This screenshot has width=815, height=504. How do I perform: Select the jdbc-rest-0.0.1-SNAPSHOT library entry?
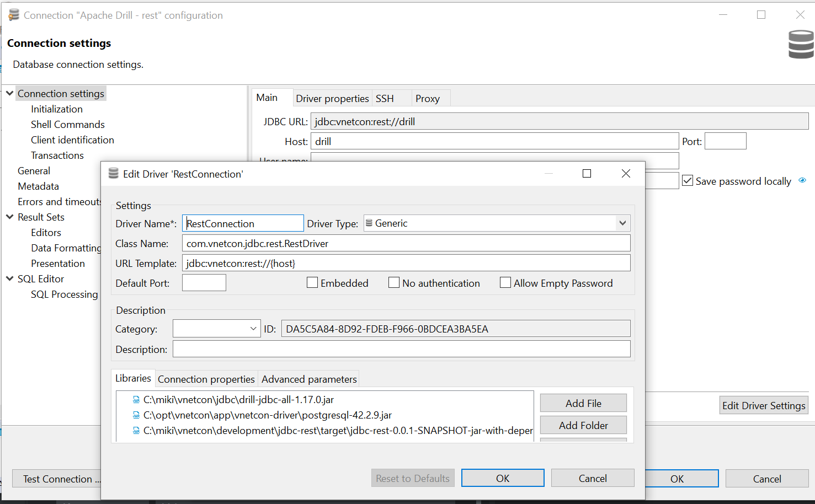click(338, 431)
